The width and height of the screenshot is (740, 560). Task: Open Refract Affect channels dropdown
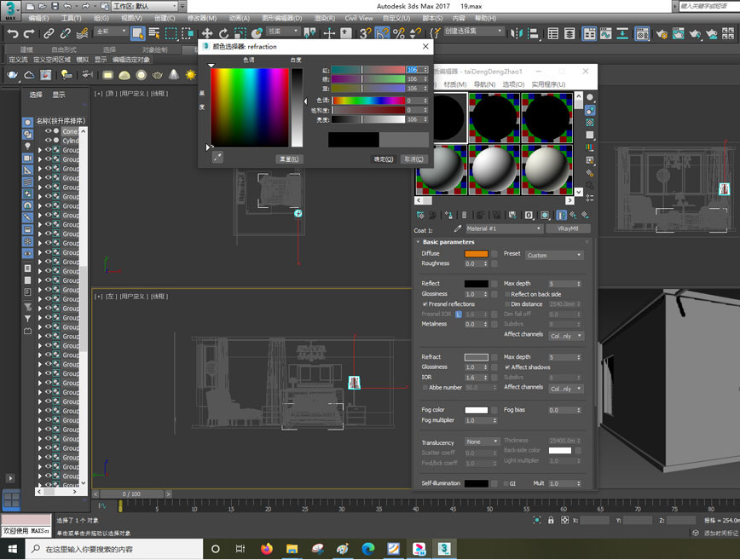(566, 389)
